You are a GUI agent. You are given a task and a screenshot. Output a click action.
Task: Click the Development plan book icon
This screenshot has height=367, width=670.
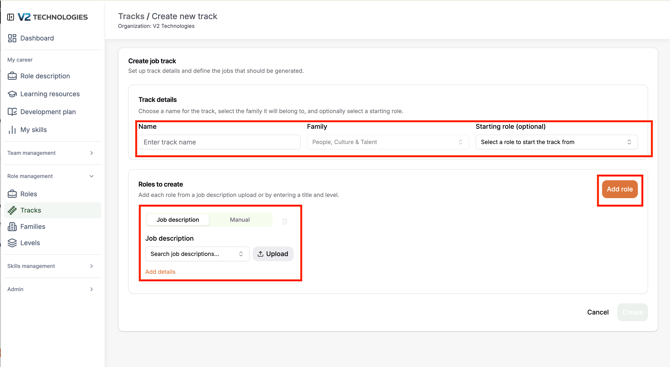(x=12, y=112)
